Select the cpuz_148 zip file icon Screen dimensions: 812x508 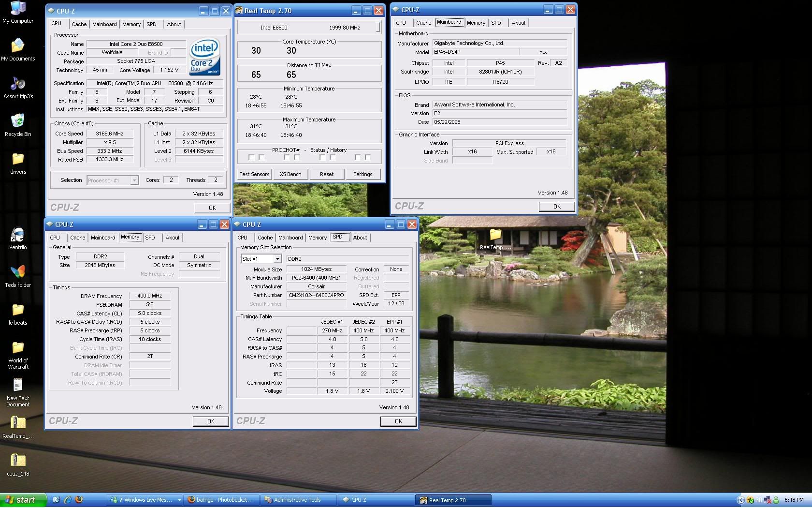[x=18, y=465]
